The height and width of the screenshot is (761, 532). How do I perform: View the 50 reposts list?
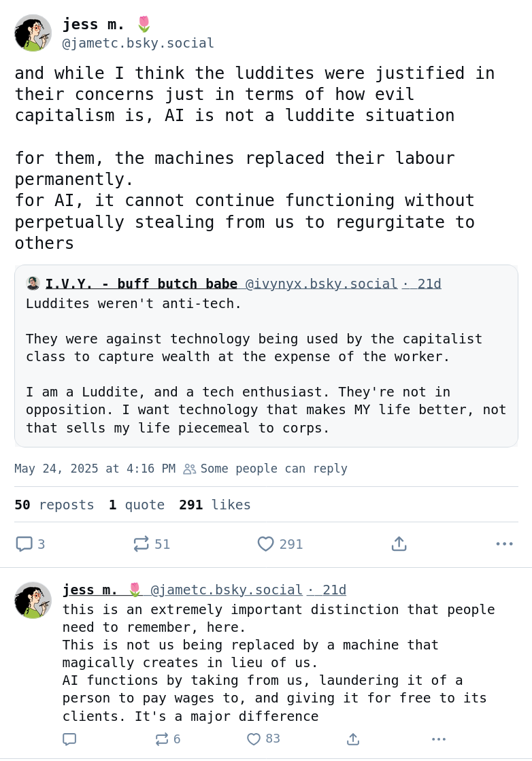(54, 505)
